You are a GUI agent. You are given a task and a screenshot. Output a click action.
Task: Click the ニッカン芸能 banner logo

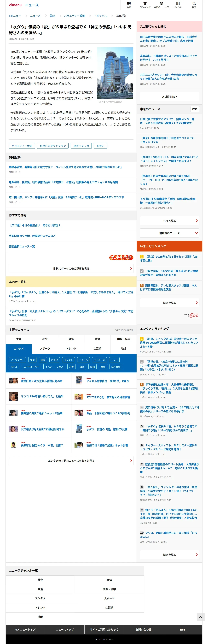pyautogui.click(x=121, y=257)
